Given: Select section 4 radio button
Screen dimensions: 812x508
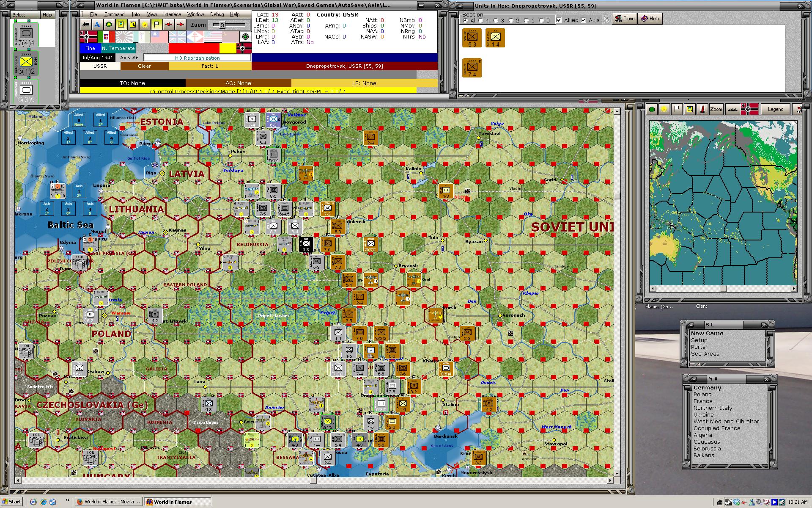Looking at the screenshot, I should pos(480,20).
